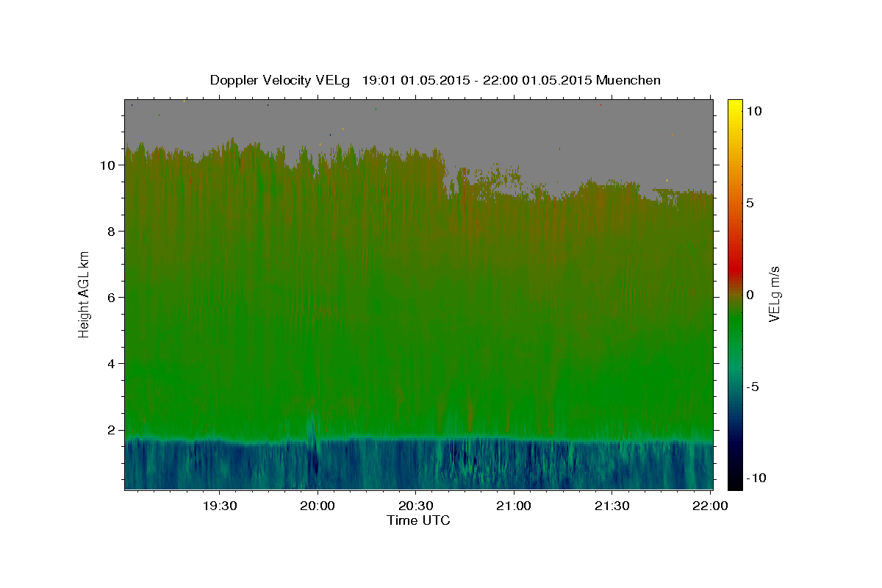Click the colorbar value 5 label
Viewport: 882px width, 588px height.
coord(750,202)
